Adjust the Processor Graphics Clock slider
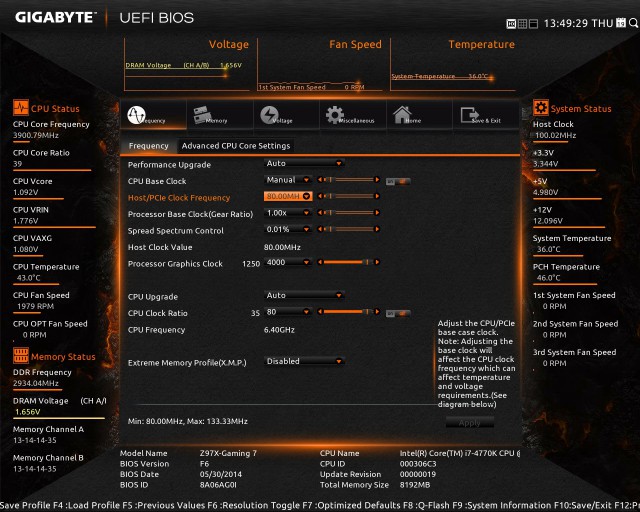Image resolution: width=640 pixels, height=512 pixels. coord(349,262)
